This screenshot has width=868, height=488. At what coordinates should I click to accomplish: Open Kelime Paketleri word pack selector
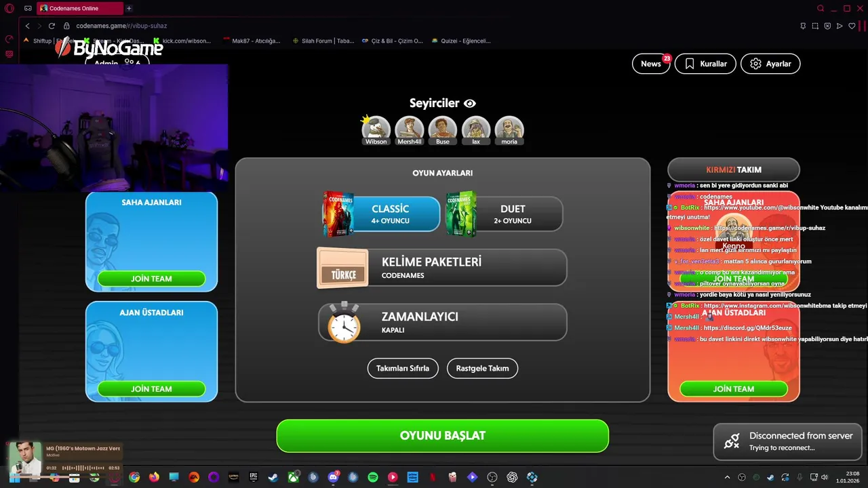click(x=442, y=268)
